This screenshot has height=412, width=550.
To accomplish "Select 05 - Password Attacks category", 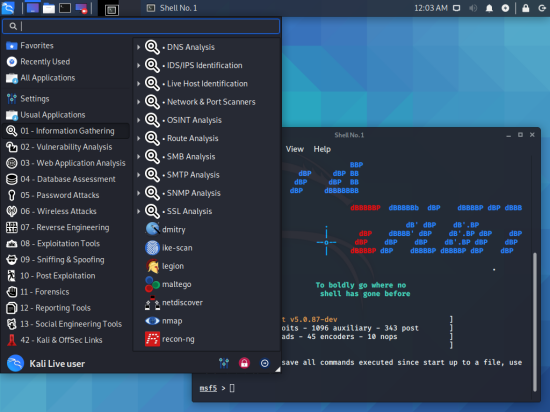I will (66, 195).
